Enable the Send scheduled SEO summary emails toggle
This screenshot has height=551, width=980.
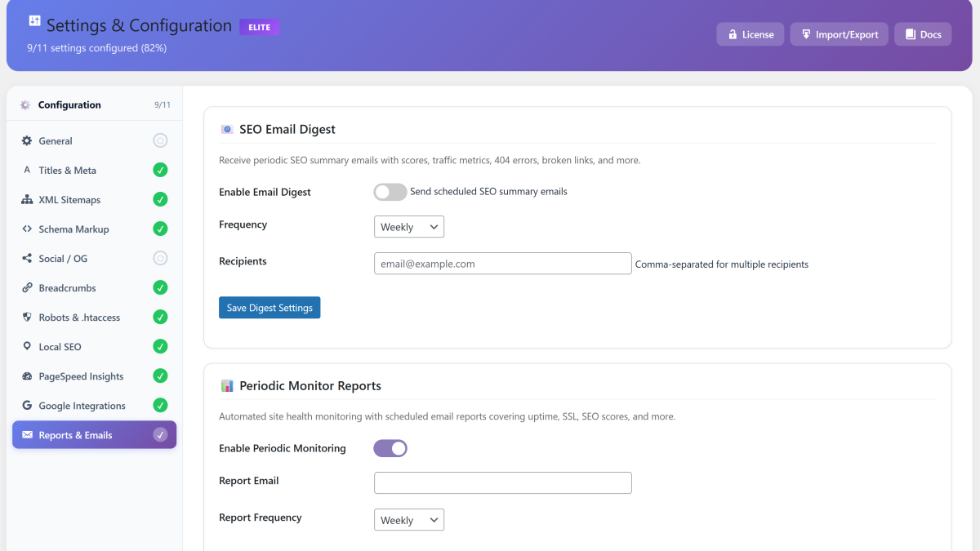pos(390,192)
